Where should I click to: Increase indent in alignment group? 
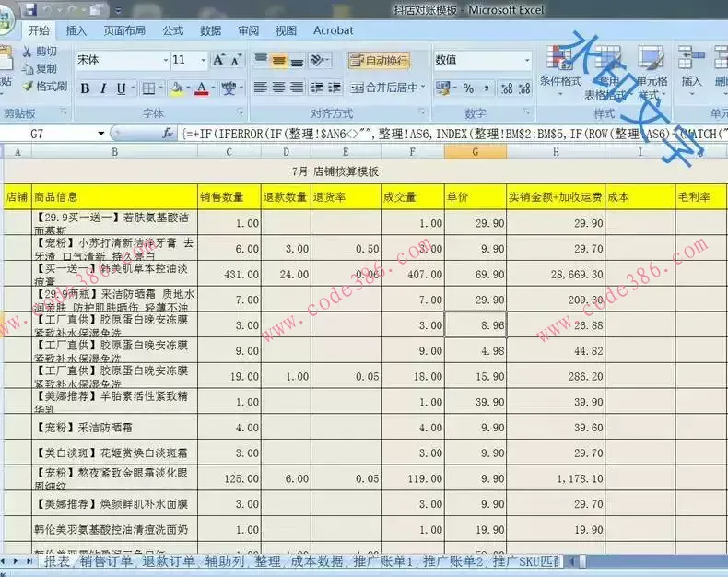coord(335,88)
